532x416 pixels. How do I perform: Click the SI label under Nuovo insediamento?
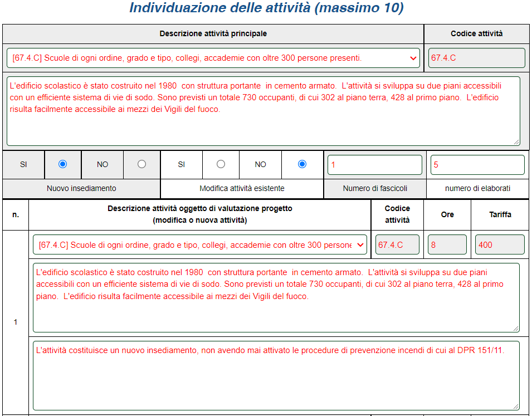[x=23, y=165]
